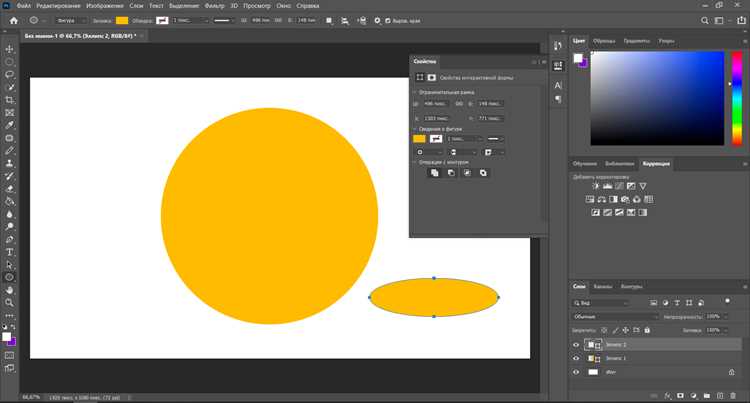Select the Path Selection arrow tool
Viewport: 750px width, 403px height.
pyautogui.click(x=10, y=264)
